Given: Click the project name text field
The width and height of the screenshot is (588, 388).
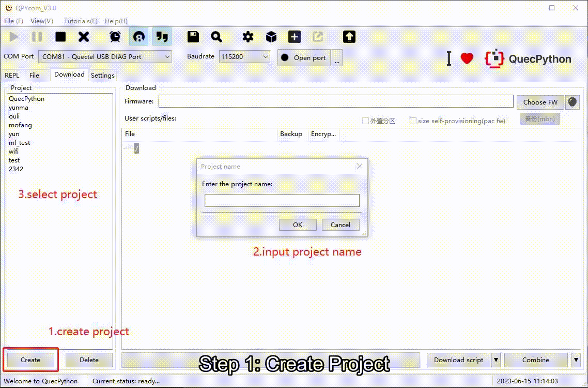Looking at the screenshot, I should [282, 200].
